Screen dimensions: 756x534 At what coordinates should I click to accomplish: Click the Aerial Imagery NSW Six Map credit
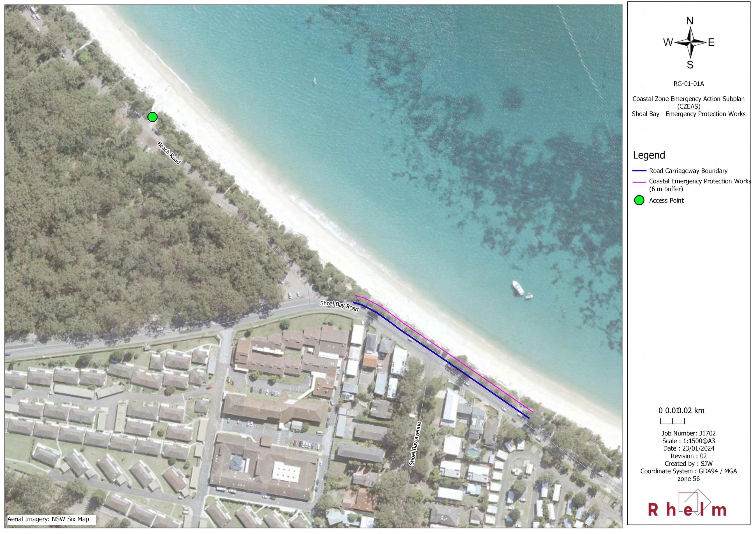point(48,519)
